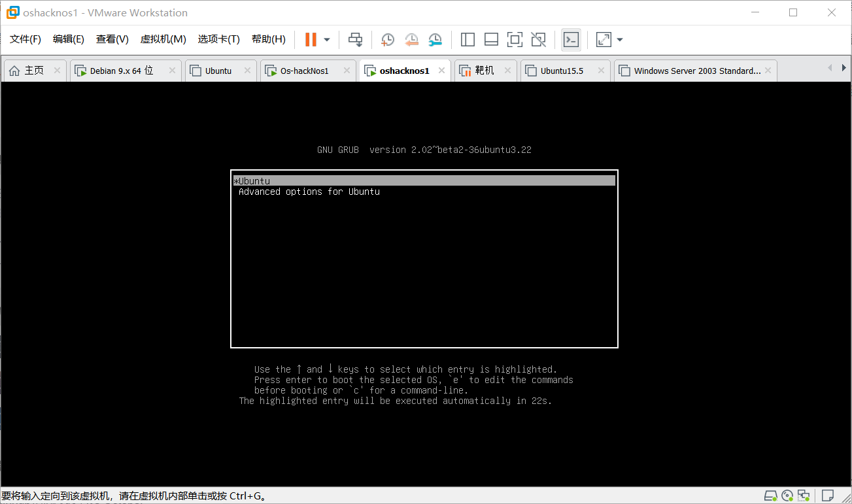The width and height of the screenshot is (852, 504).
Task: Open the snapshot manager wrench-clock icon
Action: (x=435, y=40)
